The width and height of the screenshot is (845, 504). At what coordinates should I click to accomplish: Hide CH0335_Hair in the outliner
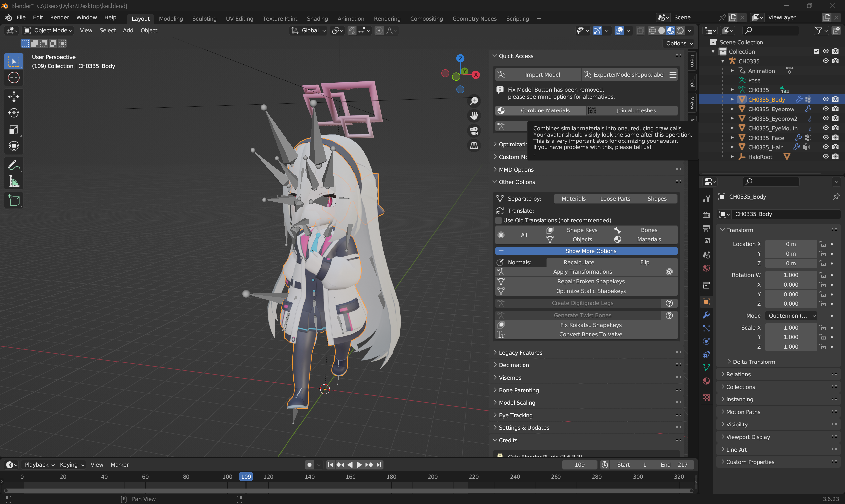click(825, 147)
